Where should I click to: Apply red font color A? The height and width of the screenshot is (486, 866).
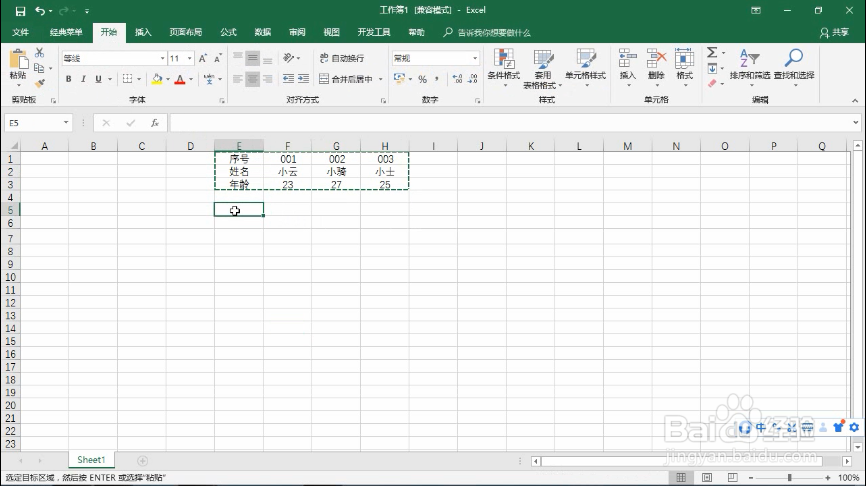[x=179, y=80]
